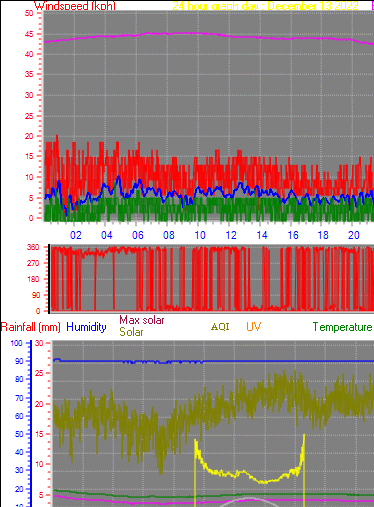Click the '90' wind direction axis label
374x507 pixels.
(35, 295)
